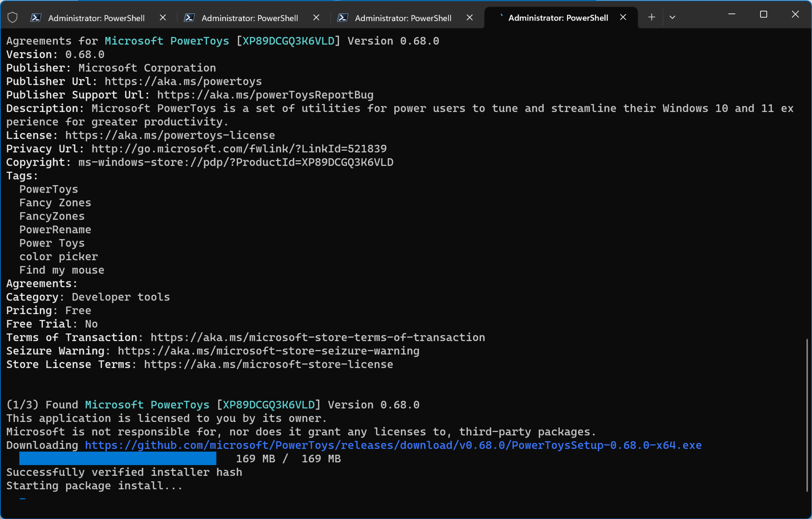The height and width of the screenshot is (519, 812).
Task: Open a new tab with the plus icon
Action: tap(651, 17)
